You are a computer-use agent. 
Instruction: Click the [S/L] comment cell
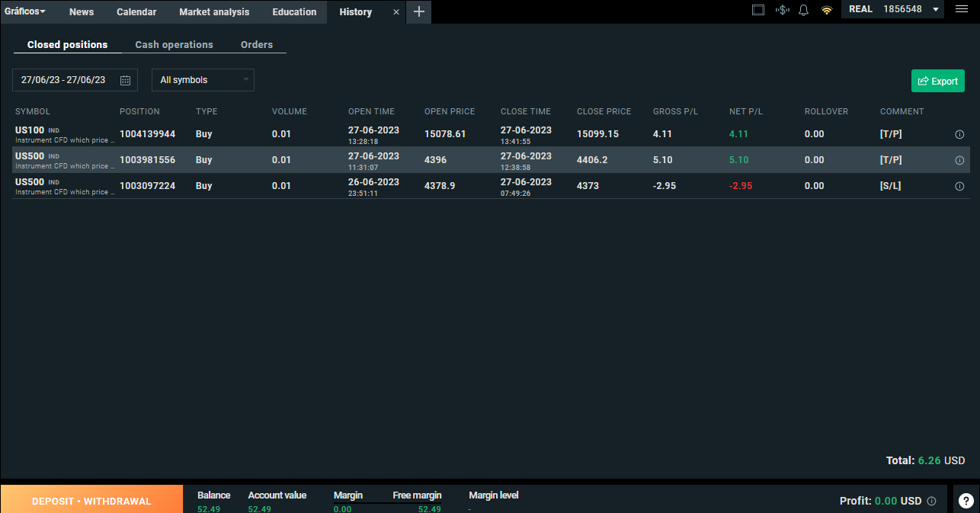(x=891, y=186)
